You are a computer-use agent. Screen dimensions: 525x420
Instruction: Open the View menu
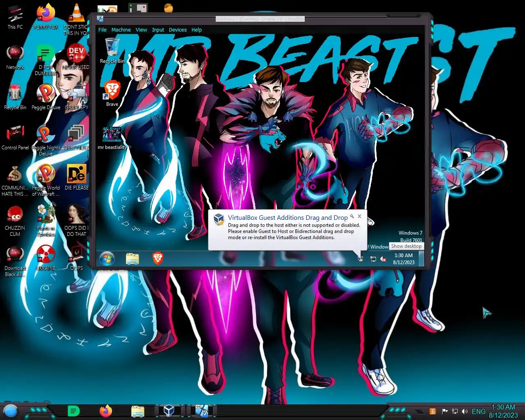[x=141, y=30]
